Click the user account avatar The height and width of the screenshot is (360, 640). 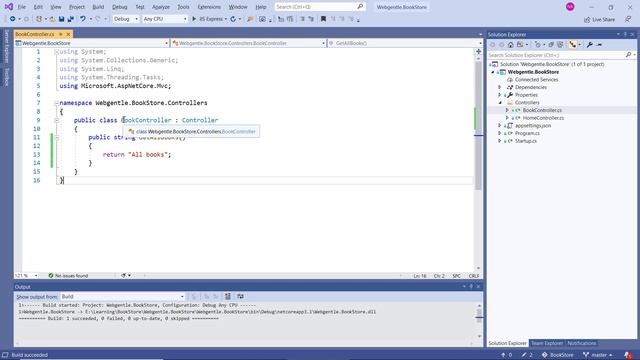click(x=570, y=7)
